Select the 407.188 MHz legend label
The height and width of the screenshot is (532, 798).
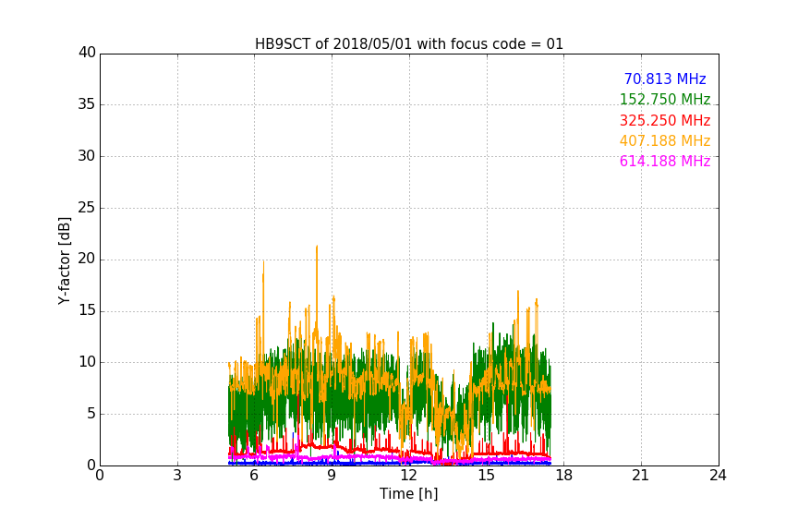(665, 140)
